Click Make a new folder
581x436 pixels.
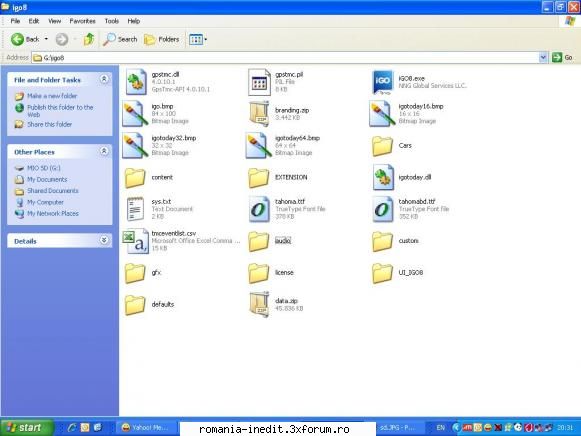click(52, 96)
